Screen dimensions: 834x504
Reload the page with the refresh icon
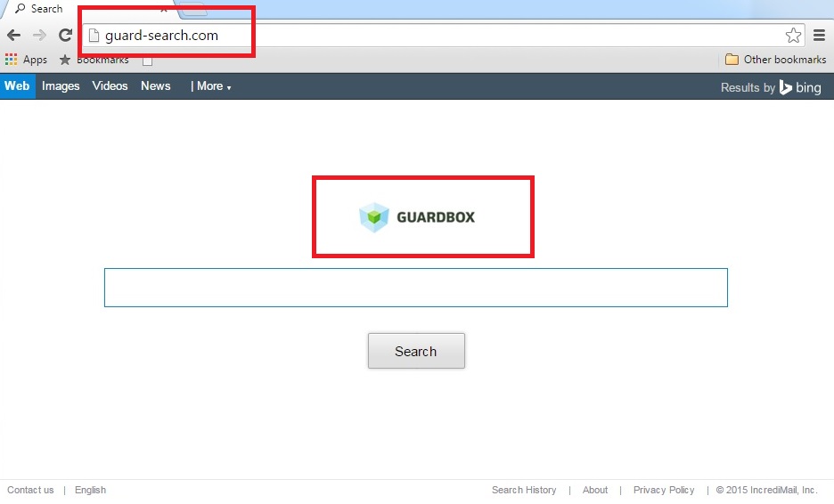65,35
